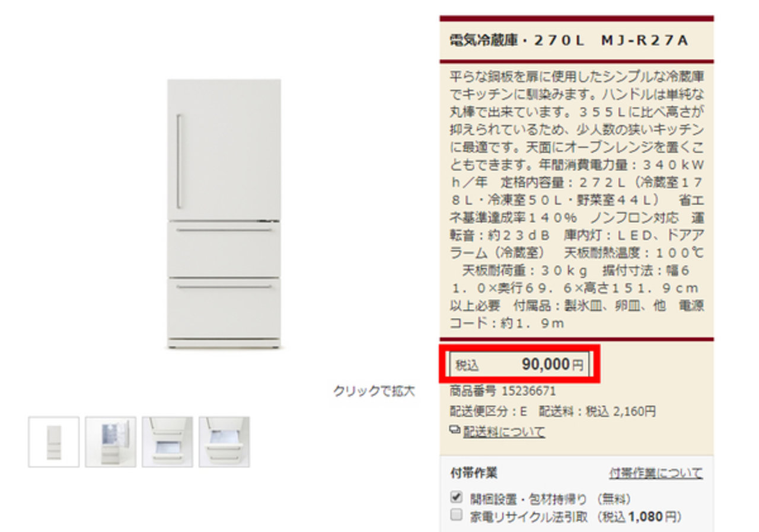Select the bottom drawer open thumbnail
This screenshot has width=759, height=532.
coord(224,441)
